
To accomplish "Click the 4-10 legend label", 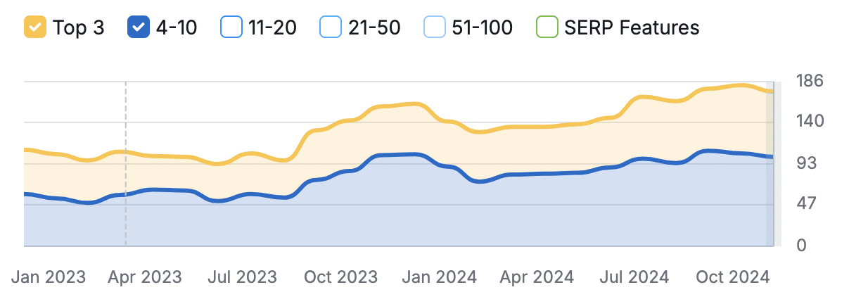I will click(x=177, y=28).
